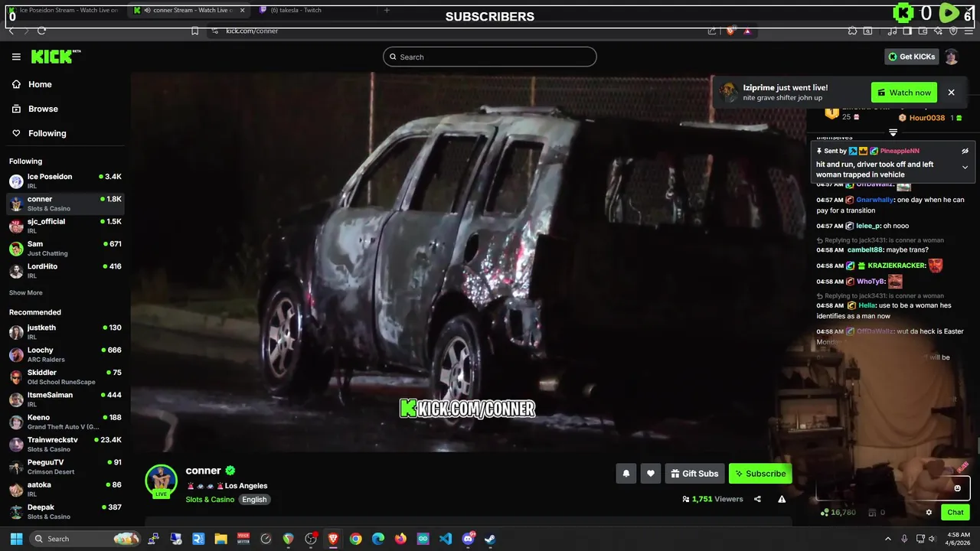980x551 pixels.
Task: Open Windows Start menu
Action: point(16,539)
